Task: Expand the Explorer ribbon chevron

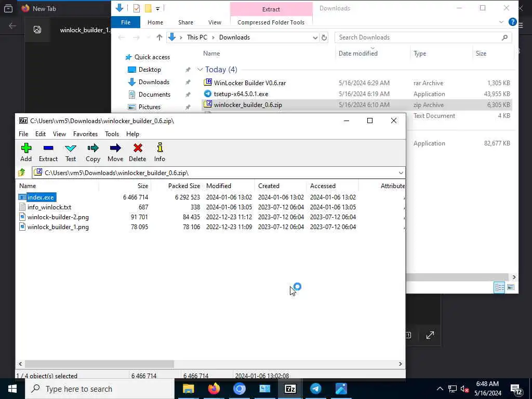Action: click(501, 22)
